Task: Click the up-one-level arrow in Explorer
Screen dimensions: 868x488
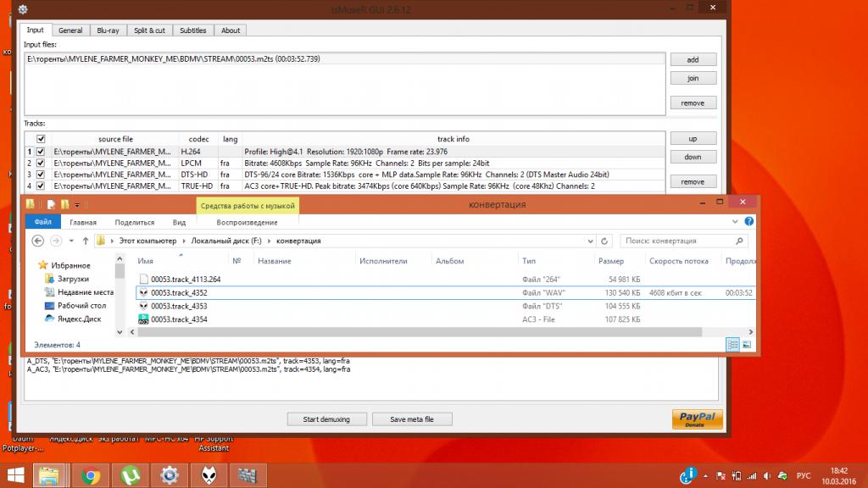Action: point(86,241)
